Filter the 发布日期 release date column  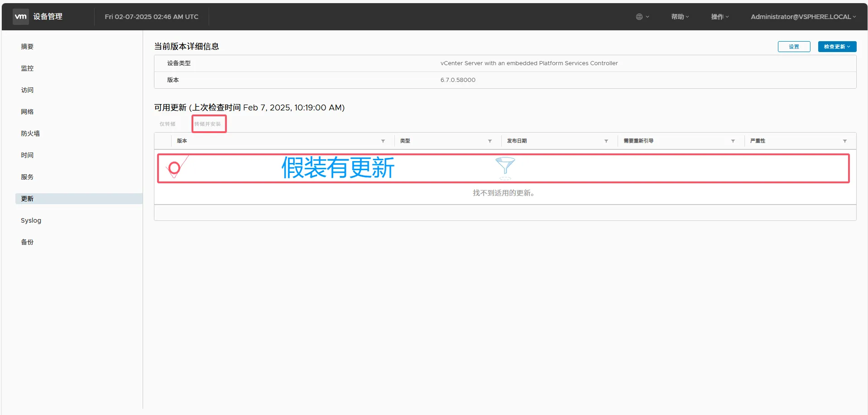[606, 141]
